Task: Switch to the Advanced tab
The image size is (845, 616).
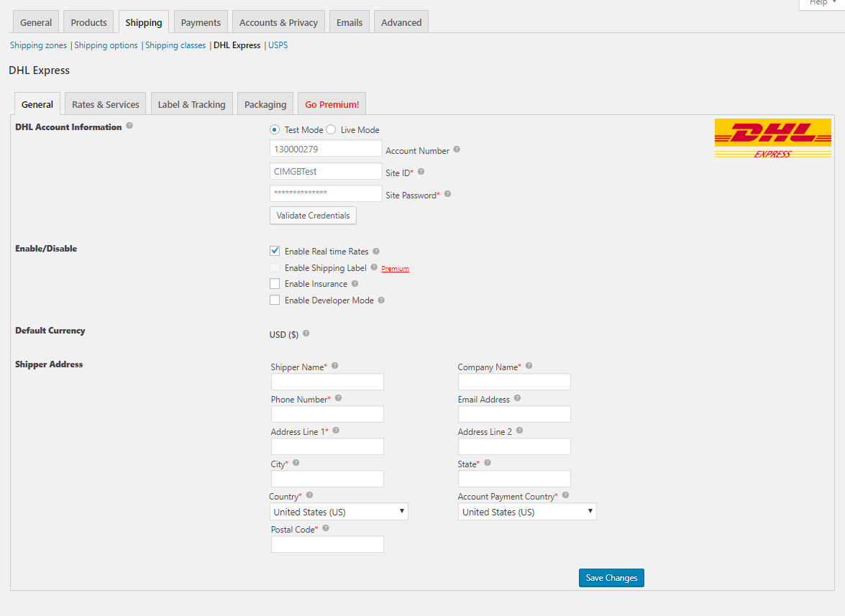Action: pyautogui.click(x=401, y=22)
